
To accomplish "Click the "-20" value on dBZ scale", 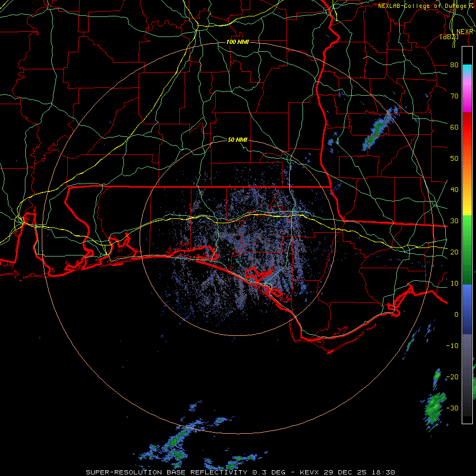I will 452,377.
